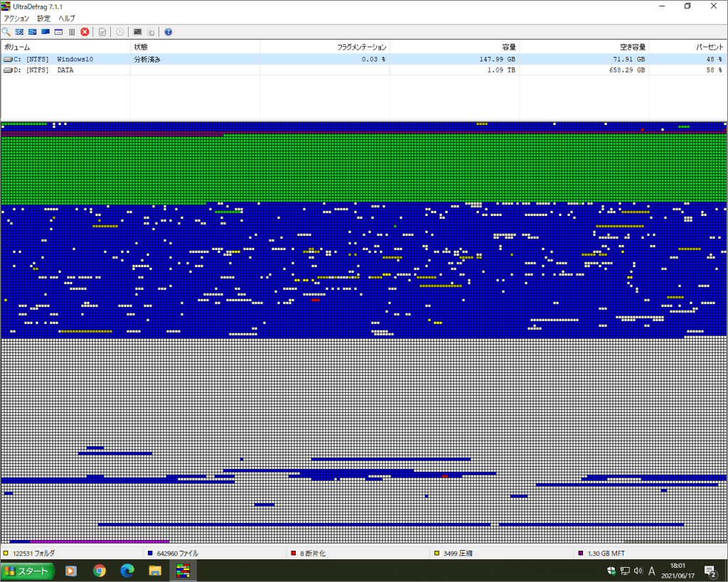This screenshot has height=582, width=728.
Task: Open the アクション menu
Action: point(16,18)
